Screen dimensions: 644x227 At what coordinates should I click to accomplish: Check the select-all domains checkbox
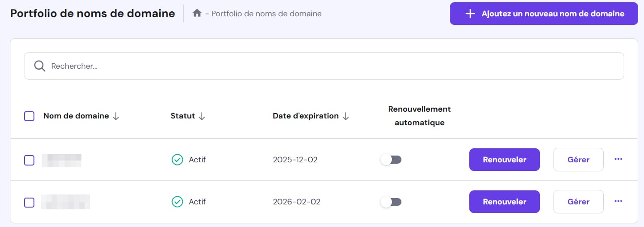click(29, 116)
